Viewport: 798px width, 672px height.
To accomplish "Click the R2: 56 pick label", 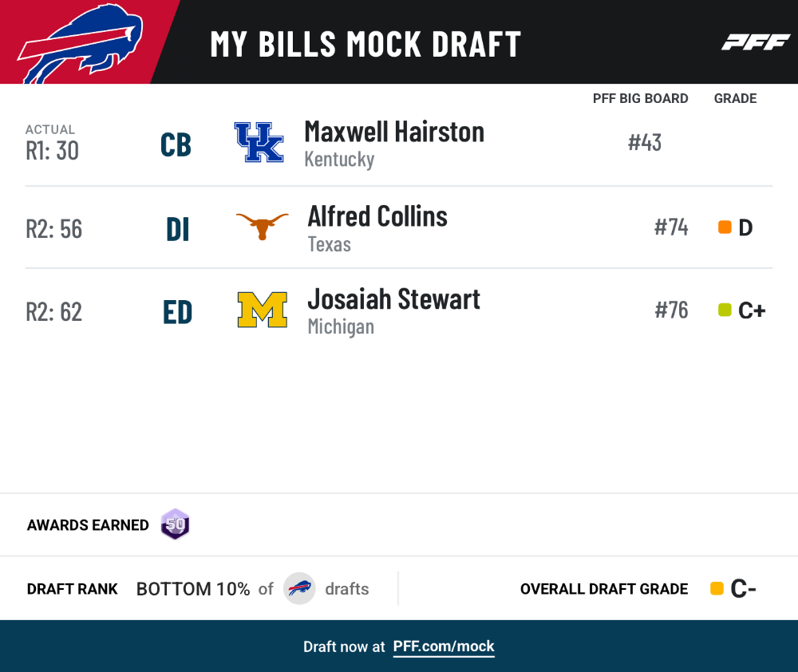I will (x=54, y=229).
